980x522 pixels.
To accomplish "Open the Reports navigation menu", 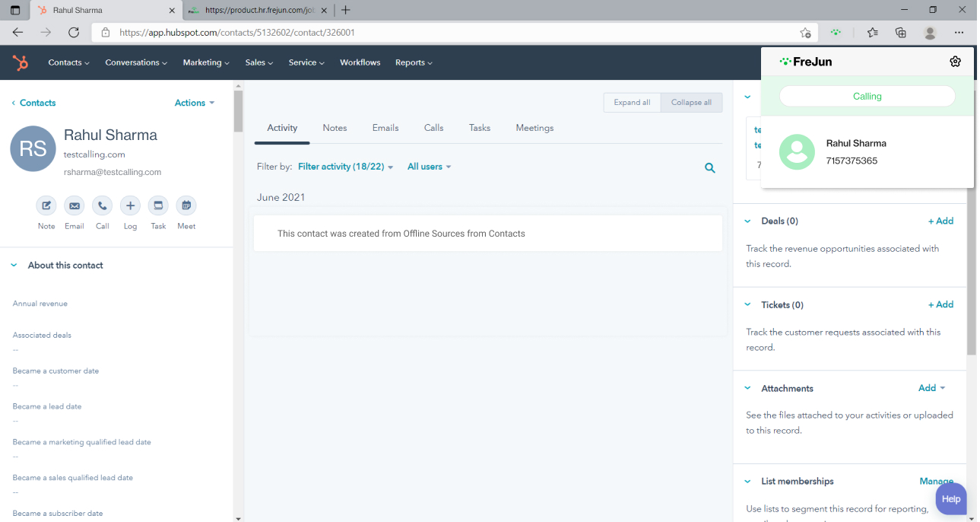I will (414, 62).
